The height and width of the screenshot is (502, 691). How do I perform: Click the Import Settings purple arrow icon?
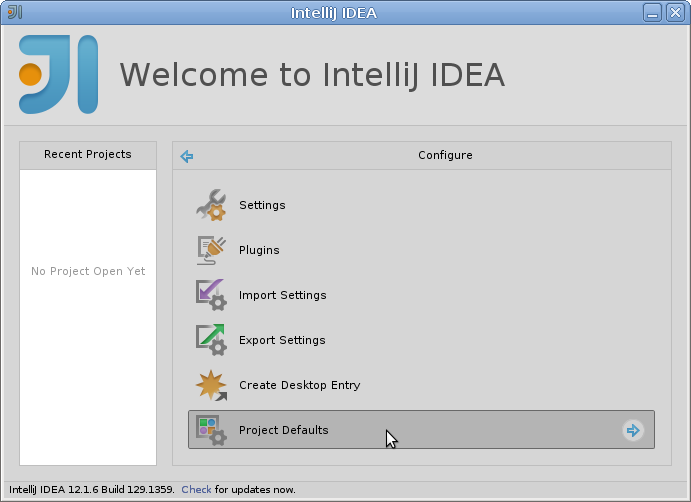[211, 295]
